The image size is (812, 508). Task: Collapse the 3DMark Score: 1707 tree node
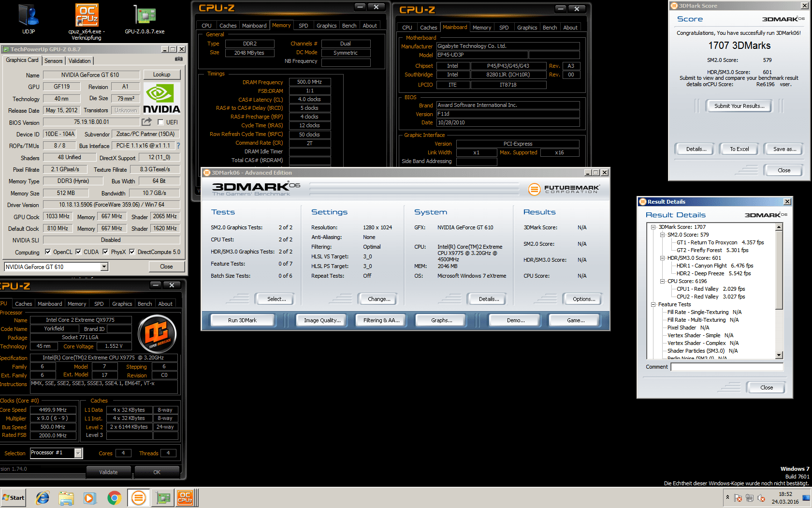click(653, 227)
